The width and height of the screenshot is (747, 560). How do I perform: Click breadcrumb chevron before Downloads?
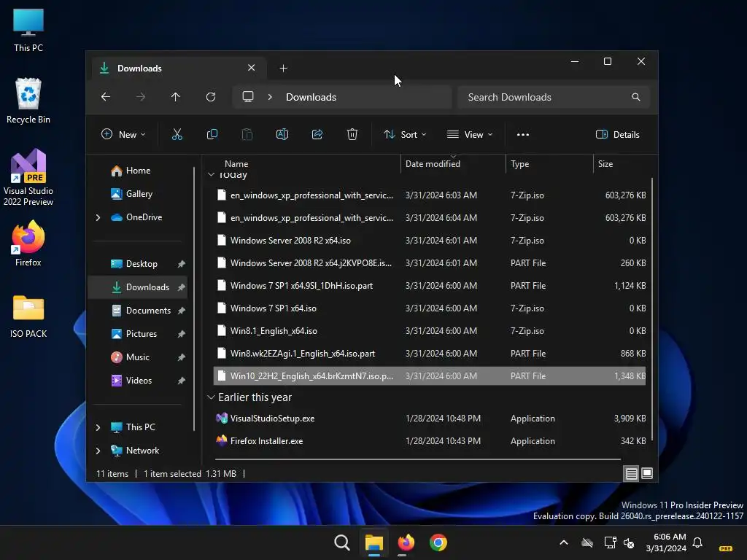pyautogui.click(x=270, y=97)
